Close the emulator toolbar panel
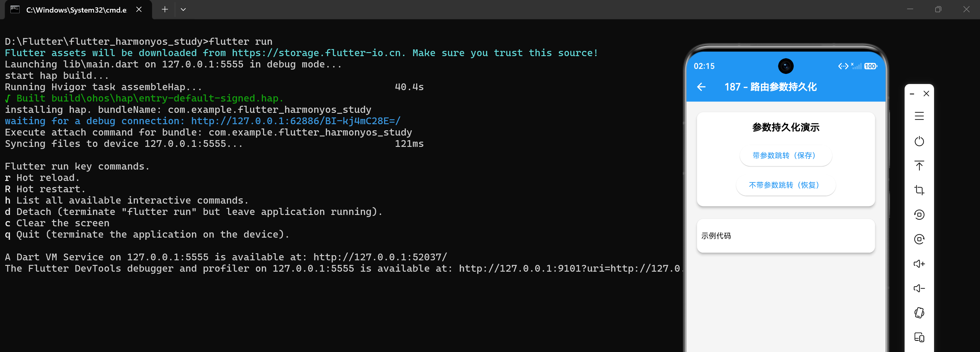 [926, 94]
